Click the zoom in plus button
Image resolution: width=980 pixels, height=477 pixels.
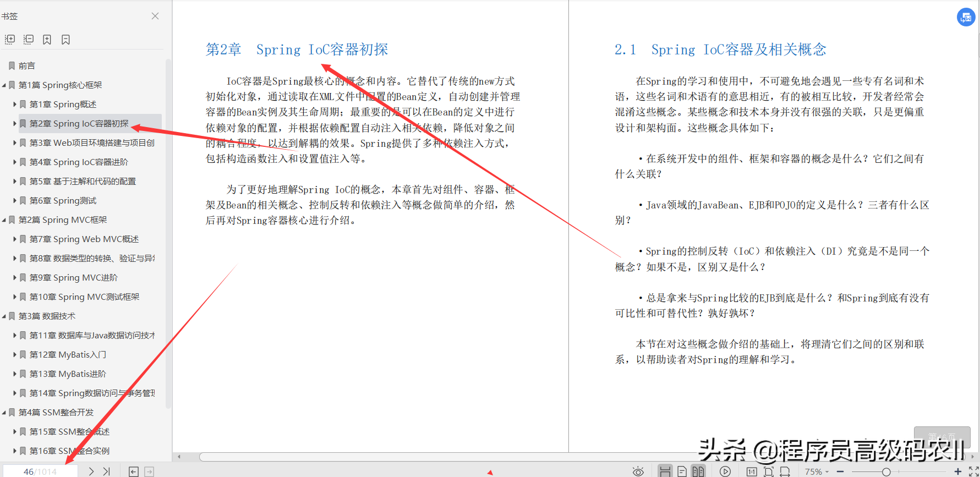coord(958,471)
